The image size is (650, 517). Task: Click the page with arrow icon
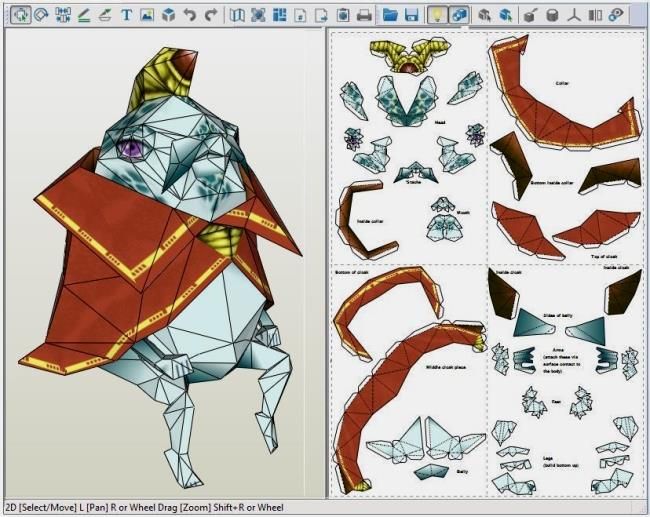(x=322, y=16)
